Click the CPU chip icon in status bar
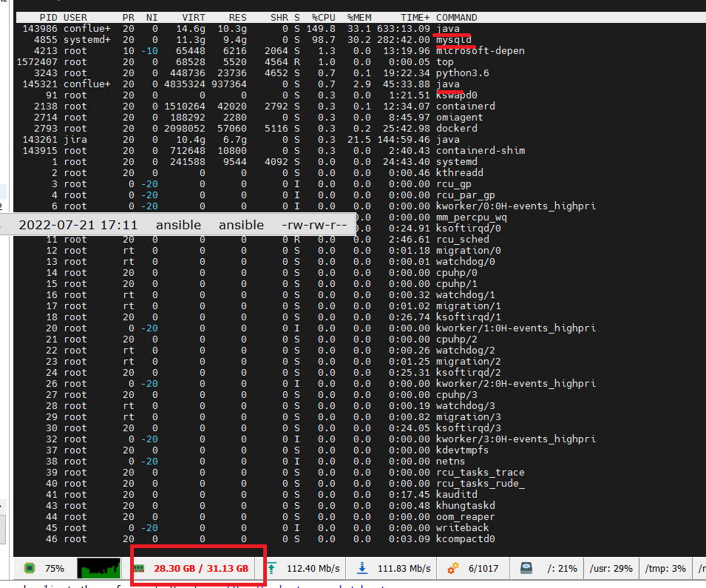Image resolution: width=706 pixels, height=588 pixels. (30, 568)
